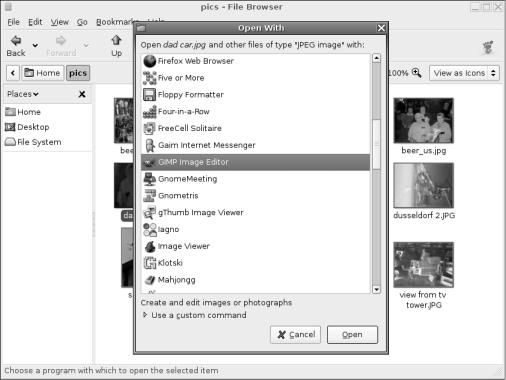Select the Image Viewer label text
The height and width of the screenshot is (380, 506).
click(x=184, y=246)
